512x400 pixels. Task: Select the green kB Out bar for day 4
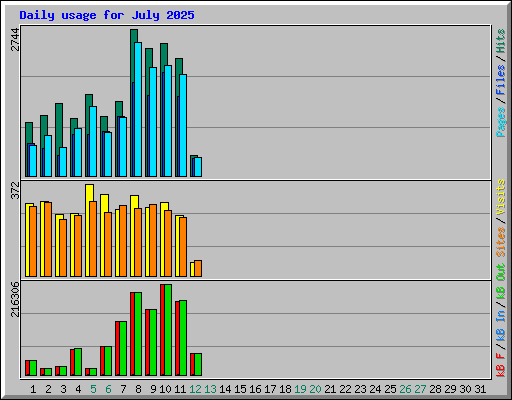pos(78,362)
